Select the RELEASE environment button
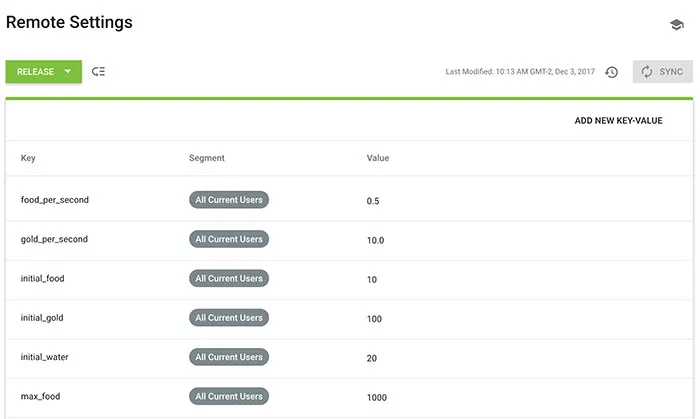The height and width of the screenshot is (419, 700). 43,71
